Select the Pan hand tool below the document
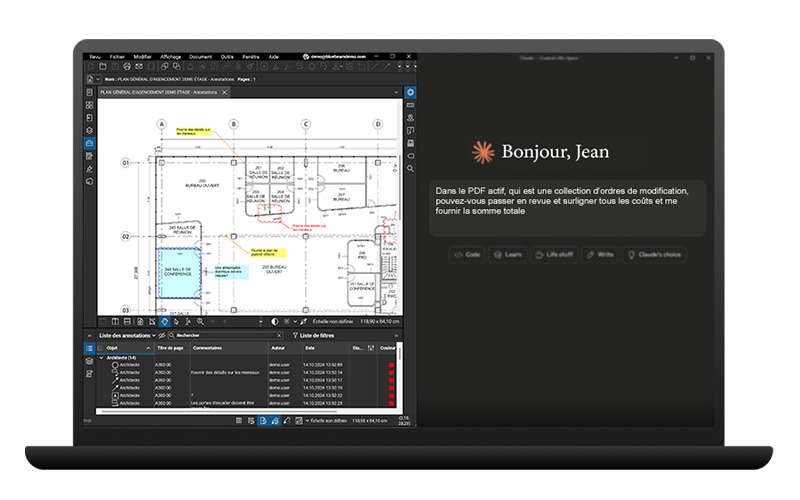800x500 pixels. 164,321
